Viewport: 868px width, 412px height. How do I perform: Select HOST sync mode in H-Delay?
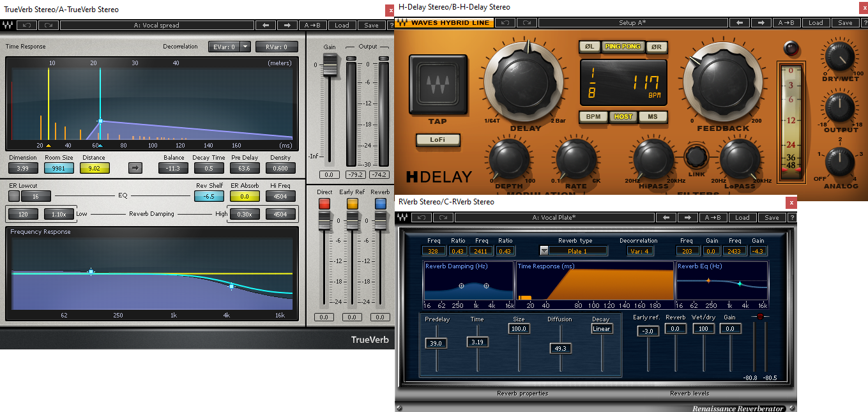pyautogui.click(x=623, y=117)
